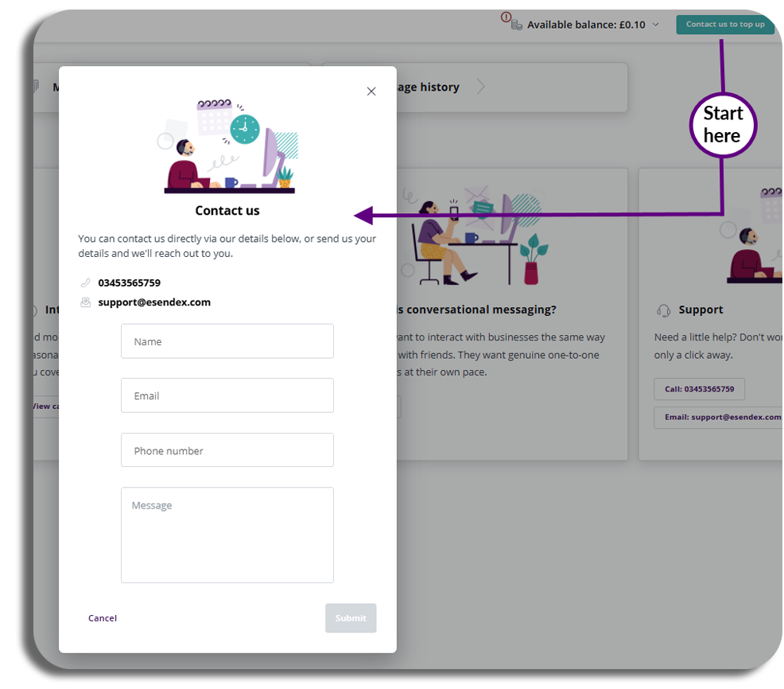This screenshot has width=784, height=689.
Task: Focus the Email input field
Action: pos(227,395)
